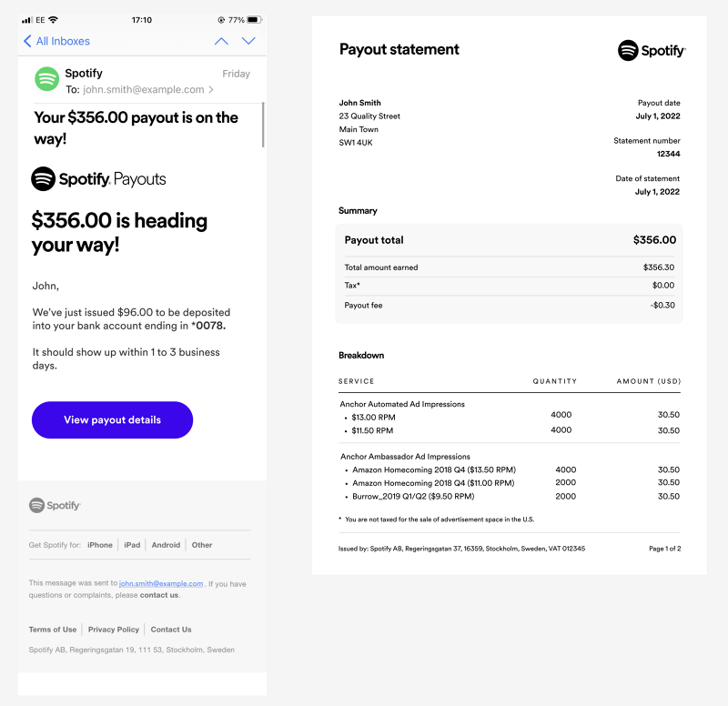Click the back chevron next to All Inboxes
Screen dimensions: 728x706
tap(25, 41)
